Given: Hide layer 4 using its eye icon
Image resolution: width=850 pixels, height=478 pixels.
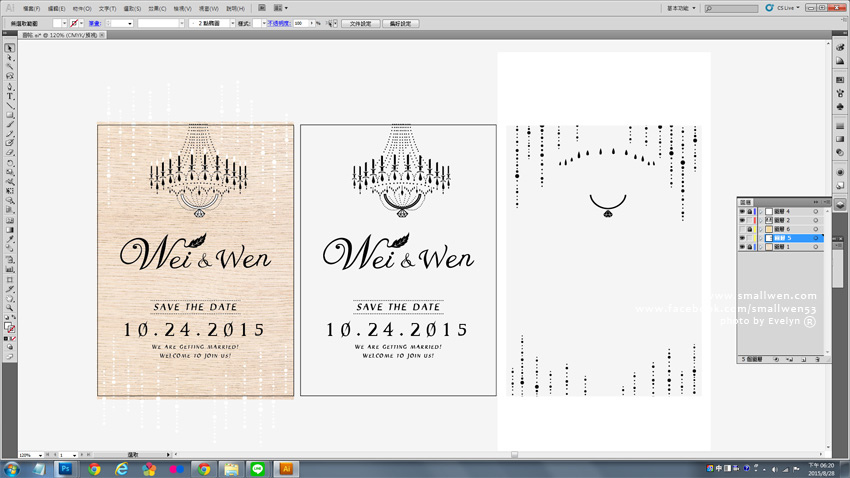Looking at the screenshot, I should [x=742, y=211].
